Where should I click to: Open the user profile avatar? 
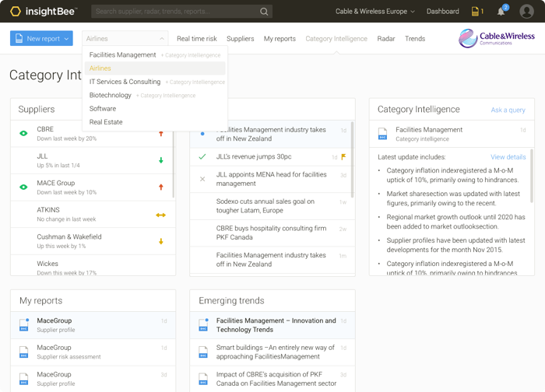(526, 12)
